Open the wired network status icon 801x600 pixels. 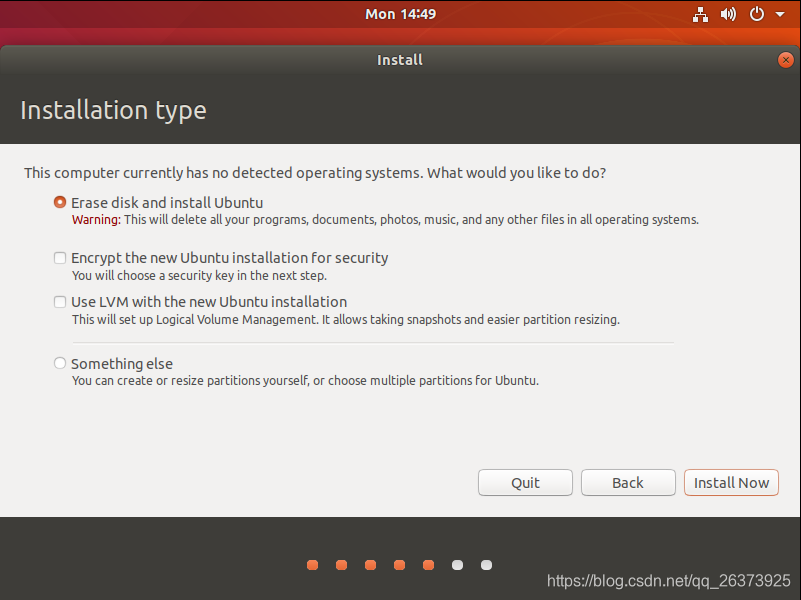click(700, 14)
